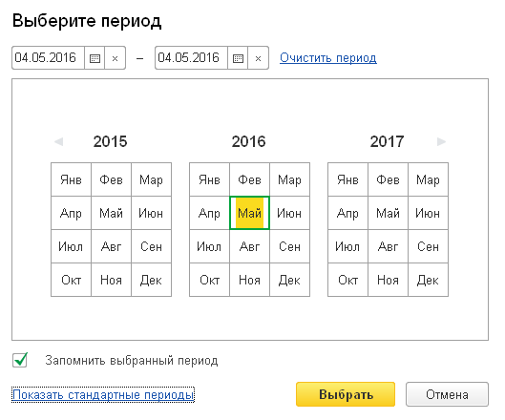Select Окт in 2017
This screenshot has width=505, height=420.
(x=348, y=280)
